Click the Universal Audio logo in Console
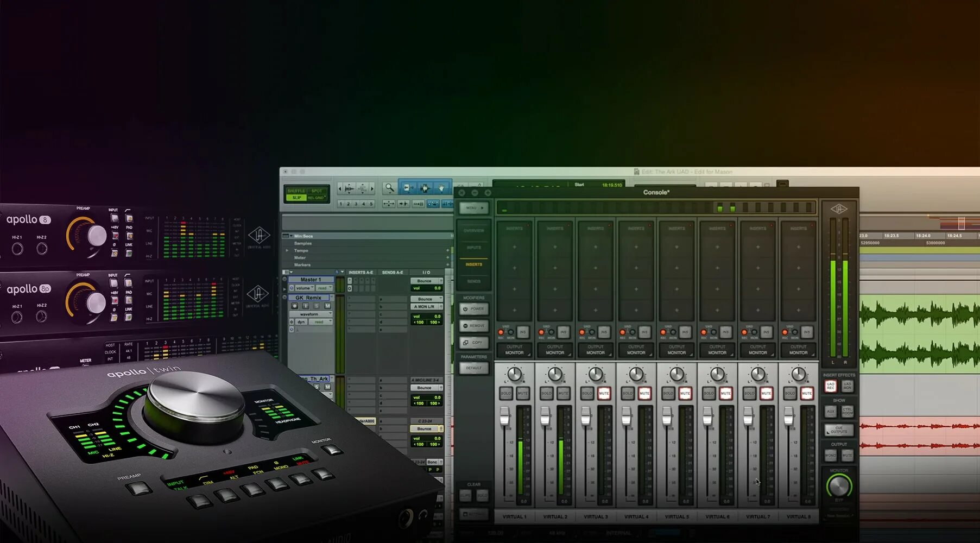The height and width of the screenshot is (543, 980). tap(838, 209)
